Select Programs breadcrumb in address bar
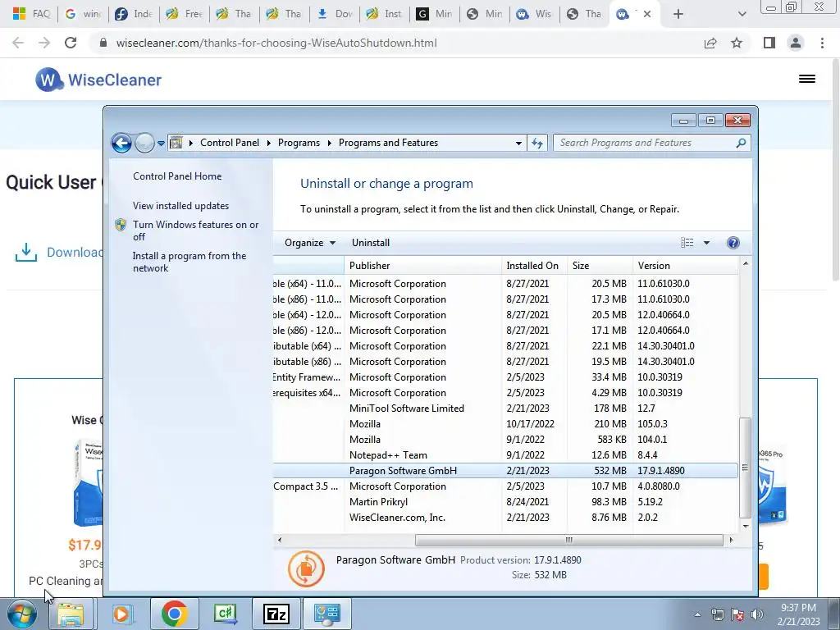 point(299,143)
